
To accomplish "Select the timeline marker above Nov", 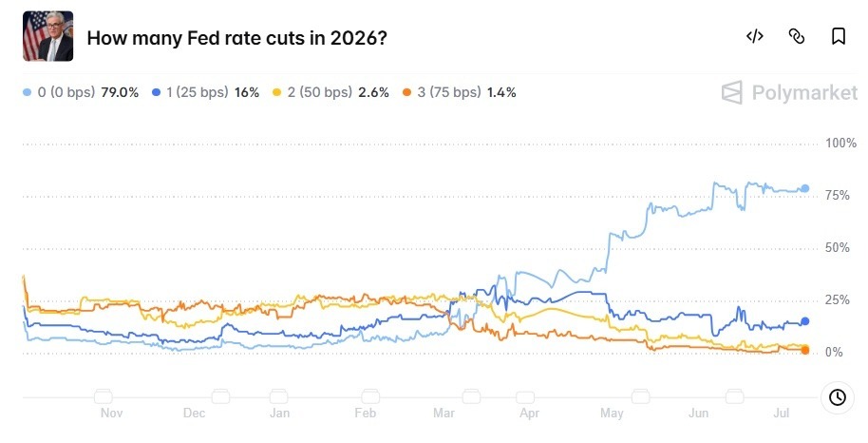I will pyautogui.click(x=103, y=396).
